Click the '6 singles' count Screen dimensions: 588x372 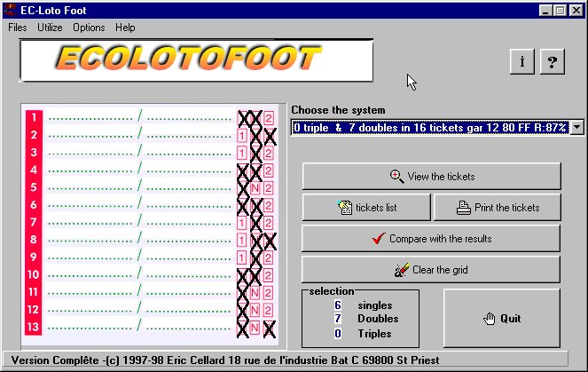pos(338,305)
